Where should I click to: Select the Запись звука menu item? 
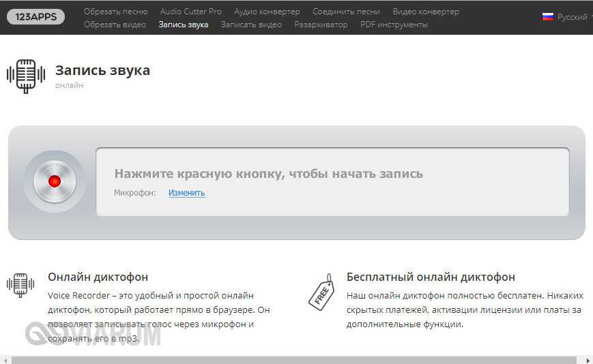183,25
